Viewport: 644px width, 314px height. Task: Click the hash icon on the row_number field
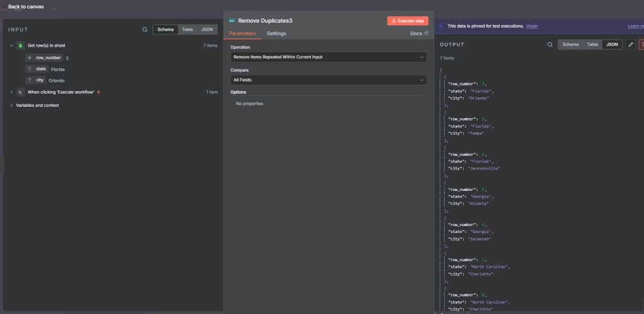(29, 58)
